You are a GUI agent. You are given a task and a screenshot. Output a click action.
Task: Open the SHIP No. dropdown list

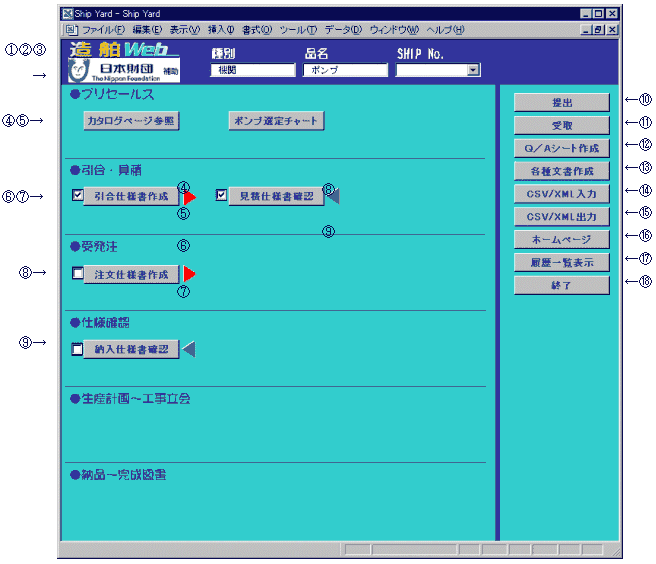[473, 70]
